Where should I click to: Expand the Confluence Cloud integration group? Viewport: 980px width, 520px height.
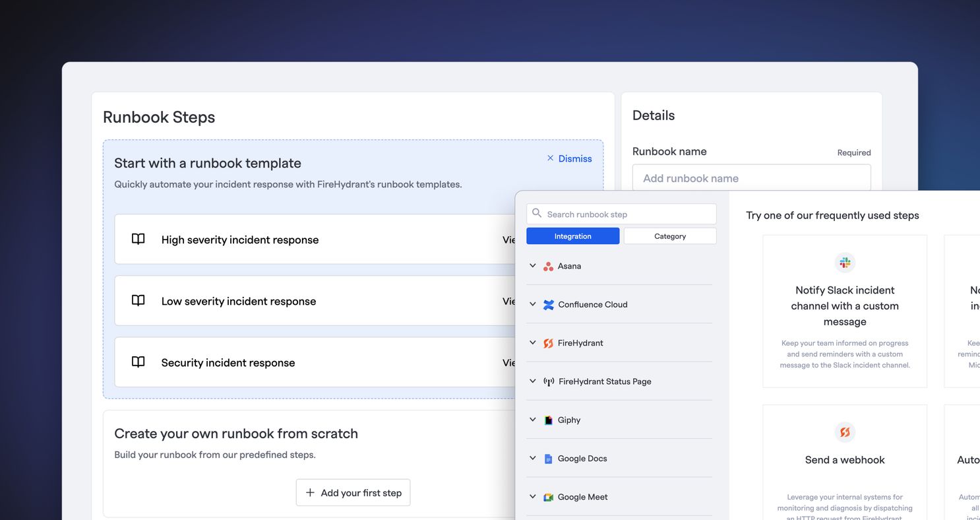point(533,304)
